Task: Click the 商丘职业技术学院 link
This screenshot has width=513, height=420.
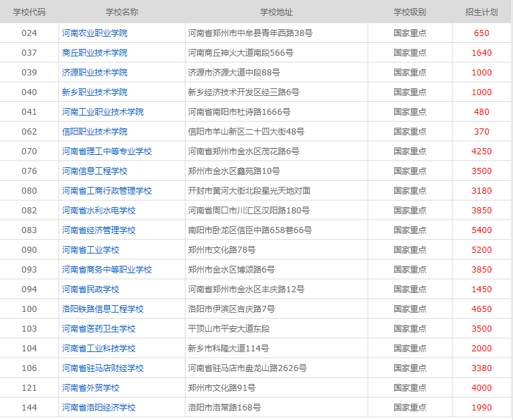Action: pyautogui.click(x=94, y=52)
